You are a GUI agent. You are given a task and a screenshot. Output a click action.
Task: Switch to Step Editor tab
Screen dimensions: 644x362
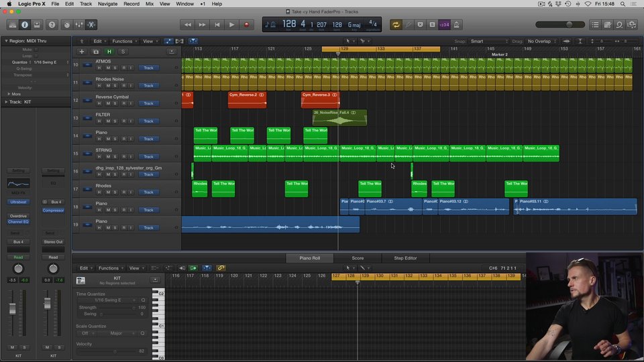[405, 258]
